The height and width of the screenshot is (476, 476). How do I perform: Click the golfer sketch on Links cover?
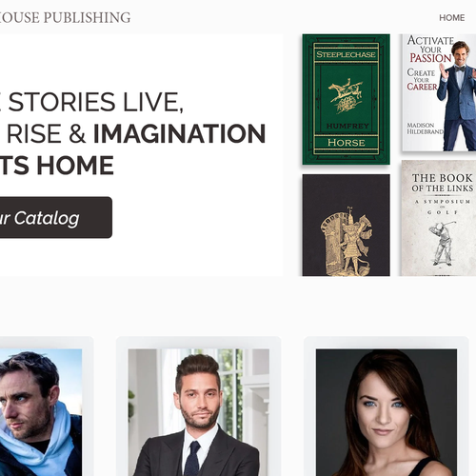tap(443, 243)
